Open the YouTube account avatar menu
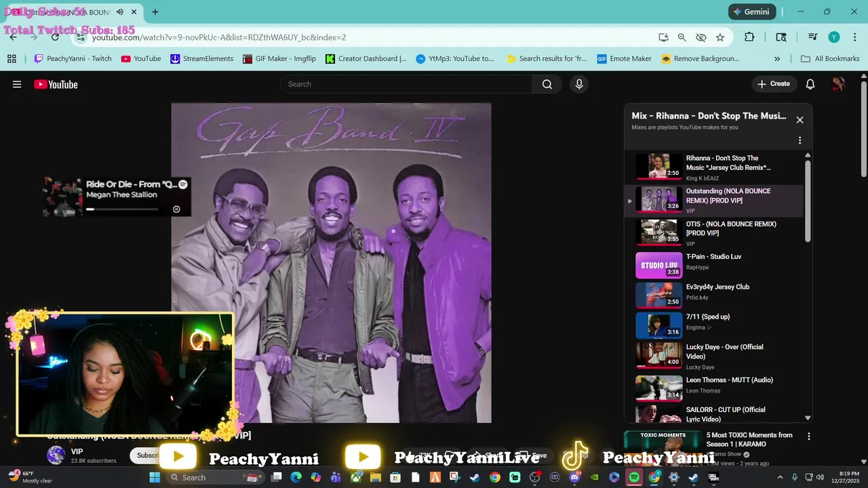This screenshot has height=488, width=868. click(839, 84)
